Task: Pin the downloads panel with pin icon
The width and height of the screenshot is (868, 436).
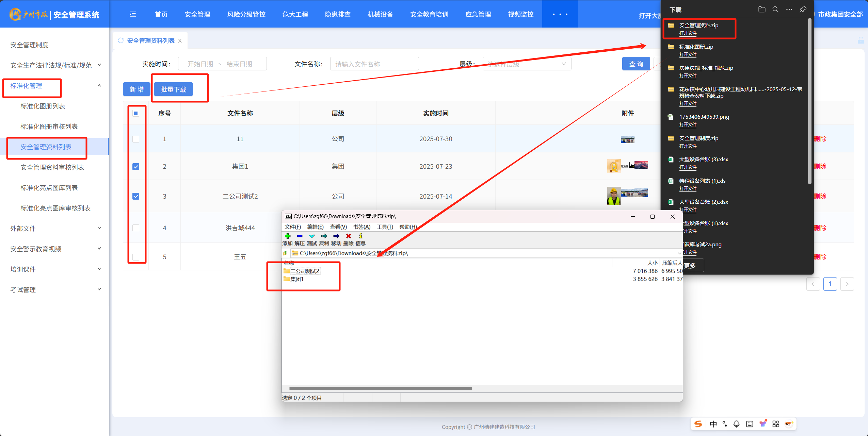Action: coord(803,10)
